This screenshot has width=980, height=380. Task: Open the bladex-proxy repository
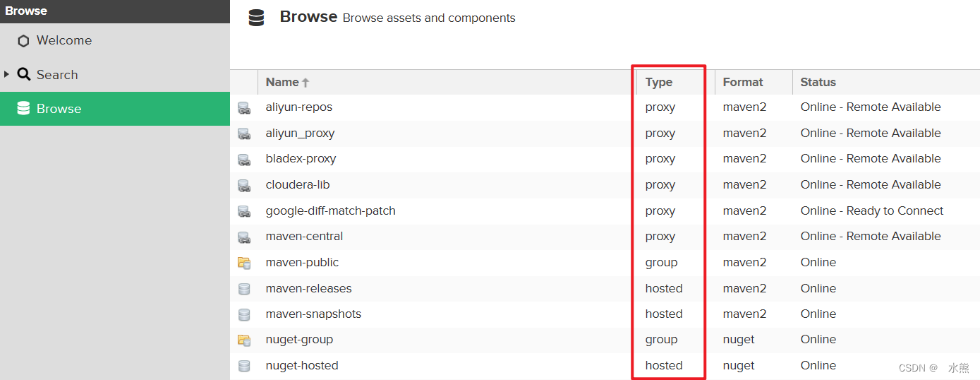coord(301,159)
